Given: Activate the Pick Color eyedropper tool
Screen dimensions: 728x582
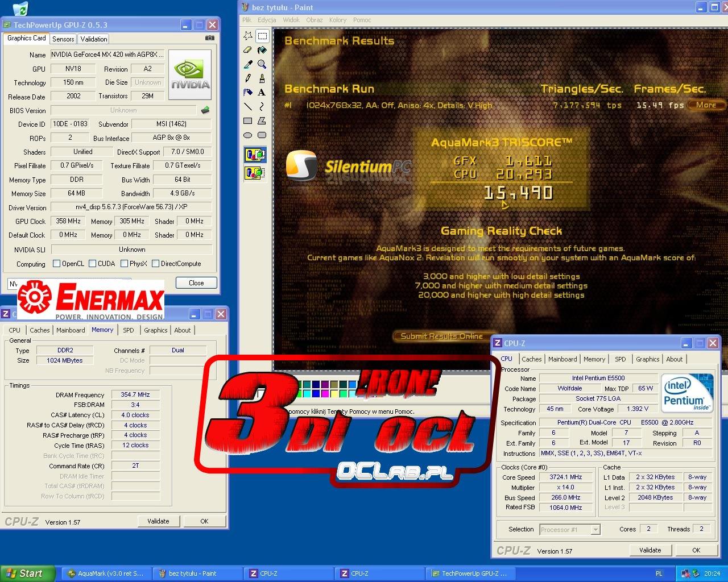Looking at the screenshot, I should tap(248, 64).
